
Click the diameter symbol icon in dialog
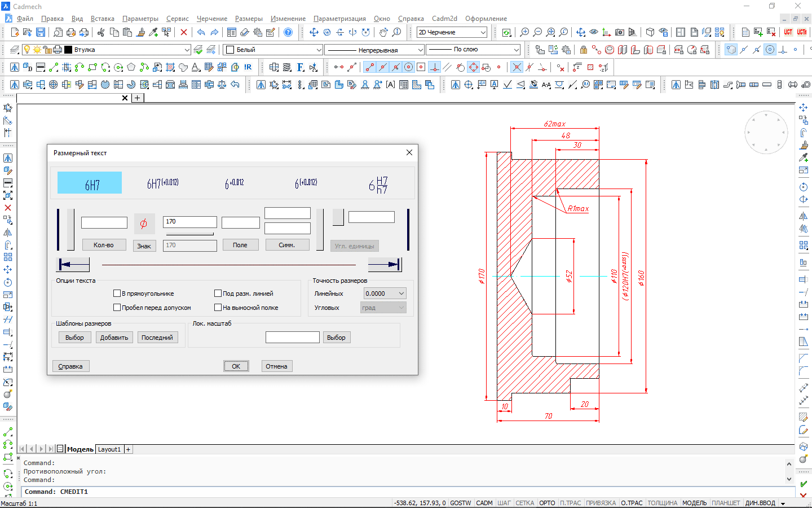point(144,224)
